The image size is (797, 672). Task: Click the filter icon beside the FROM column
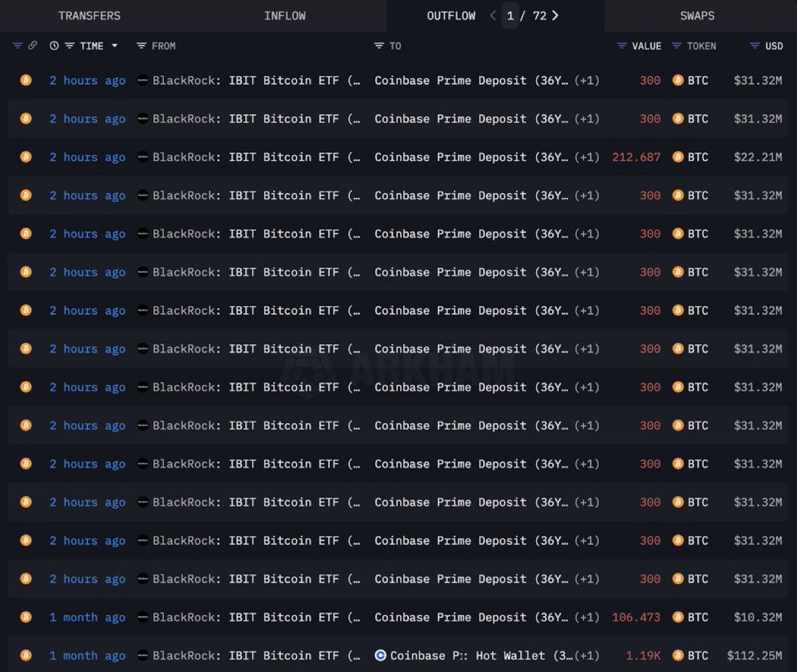coord(141,46)
